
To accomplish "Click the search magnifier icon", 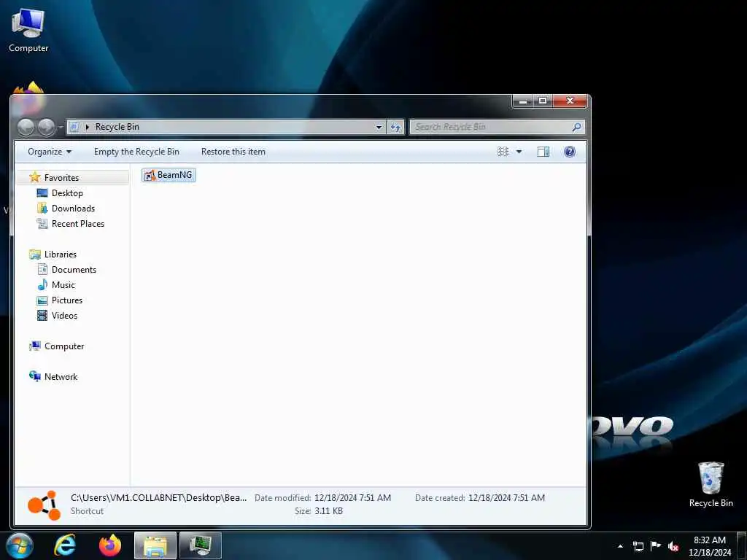I will pos(576,127).
